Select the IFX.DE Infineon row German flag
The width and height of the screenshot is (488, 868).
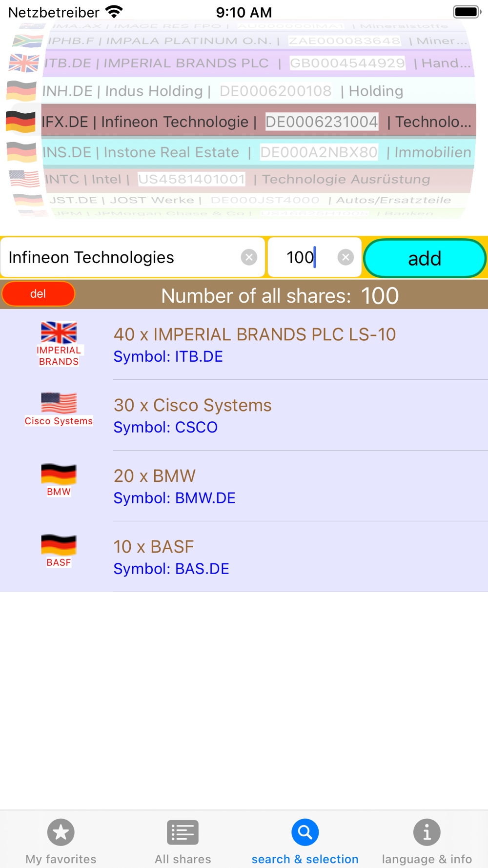20,122
